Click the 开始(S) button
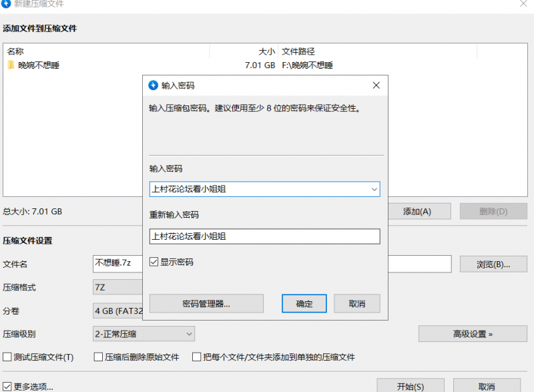The height and width of the screenshot is (392, 534). point(411,385)
